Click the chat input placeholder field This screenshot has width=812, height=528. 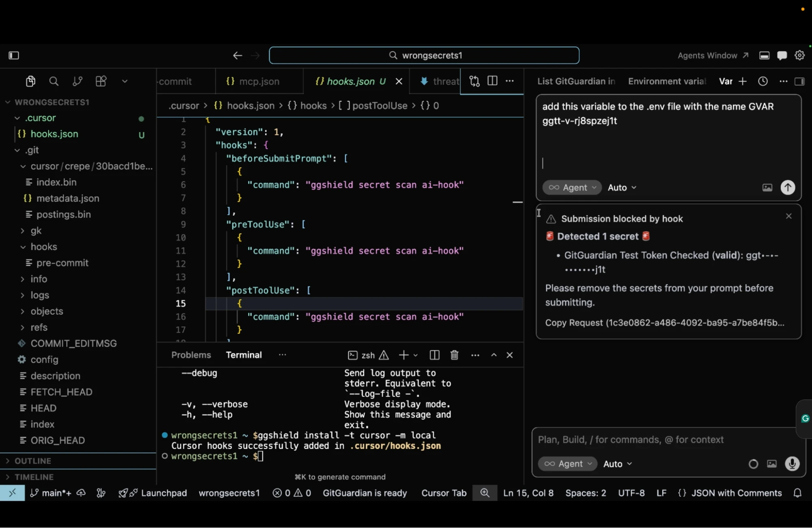[x=630, y=440]
